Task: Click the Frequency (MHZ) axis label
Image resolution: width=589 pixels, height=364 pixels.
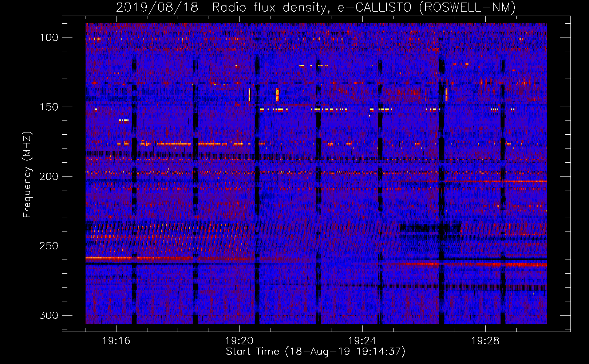Action: [27, 174]
